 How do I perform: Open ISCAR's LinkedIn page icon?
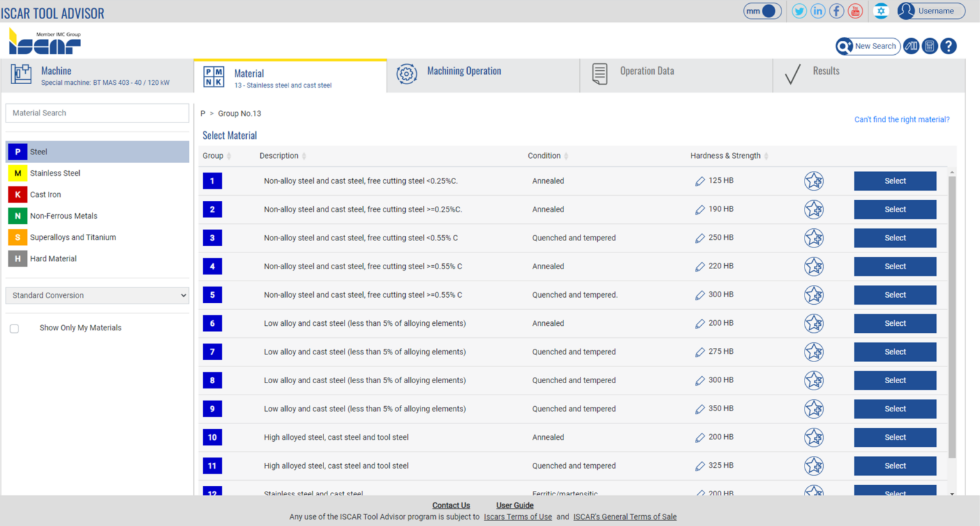pyautogui.click(x=817, y=11)
